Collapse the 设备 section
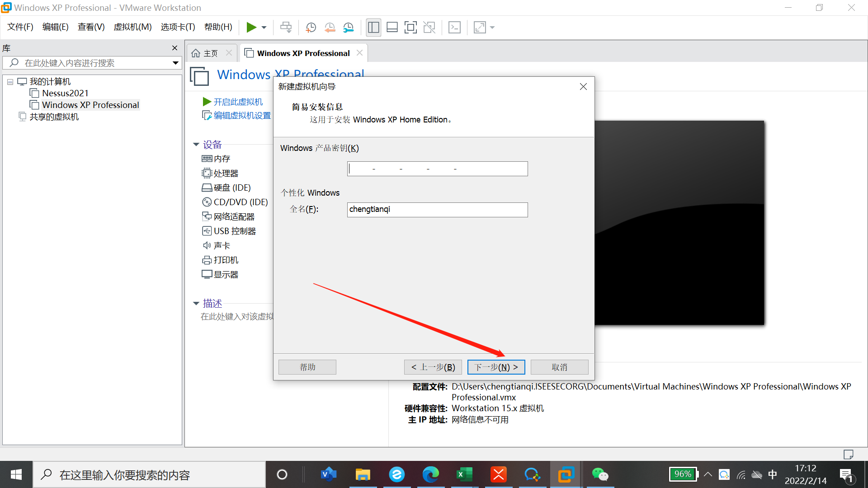The width and height of the screenshot is (868, 488). (x=196, y=145)
